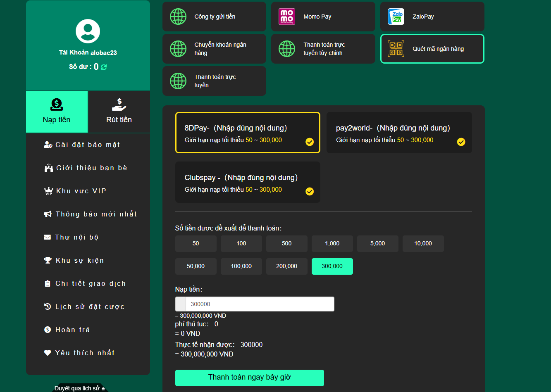Click the user avatar profile icon
Viewport: 551px width, 392px height.
88,31
